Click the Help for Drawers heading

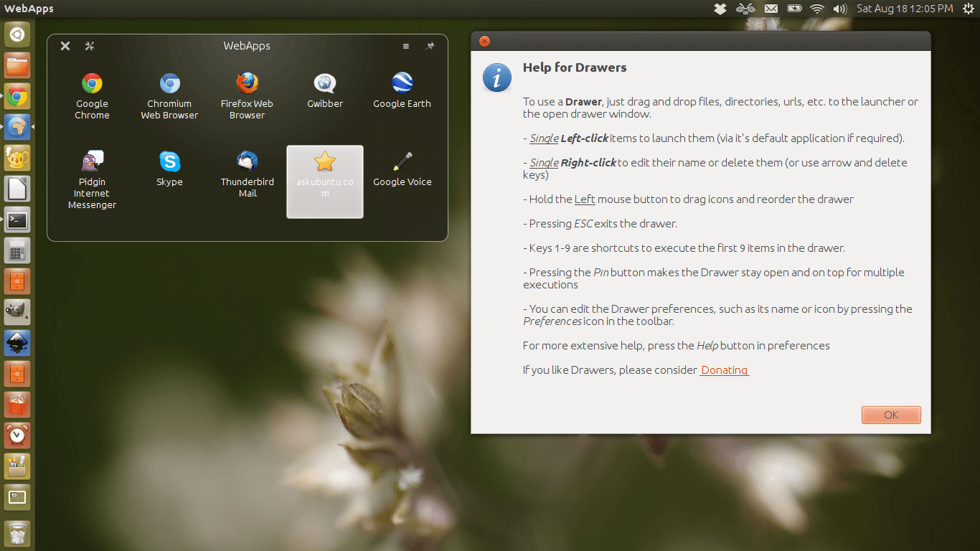coord(575,67)
